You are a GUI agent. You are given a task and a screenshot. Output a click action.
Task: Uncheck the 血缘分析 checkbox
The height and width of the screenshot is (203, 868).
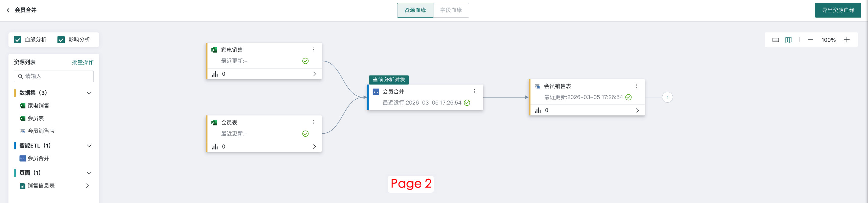click(x=18, y=40)
